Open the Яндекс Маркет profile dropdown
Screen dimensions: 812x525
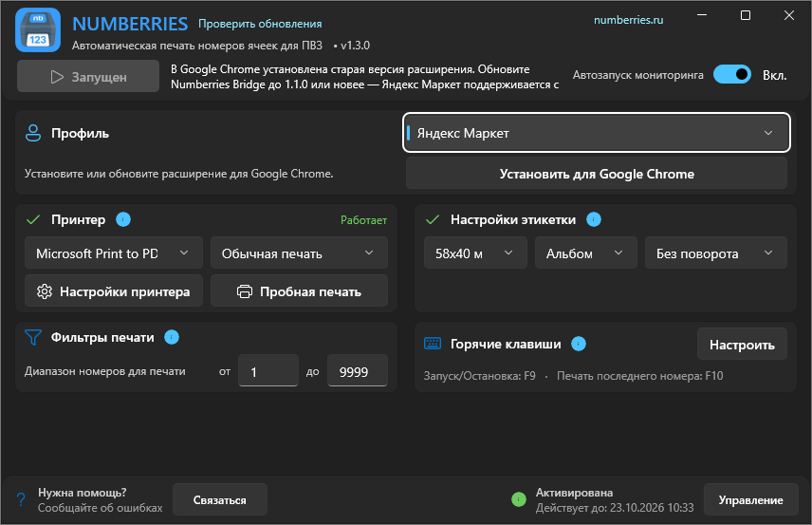tap(597, 133)
